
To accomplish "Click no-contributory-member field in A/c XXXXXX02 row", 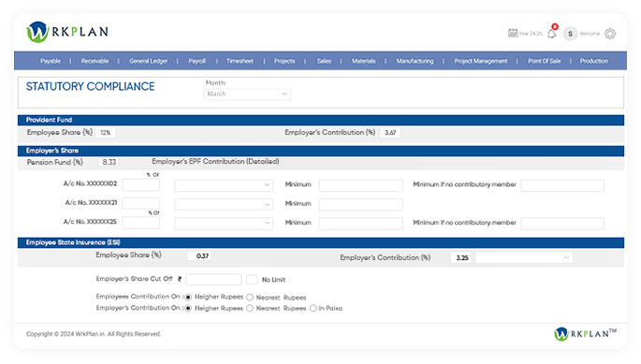I will (x=562, y=185).
